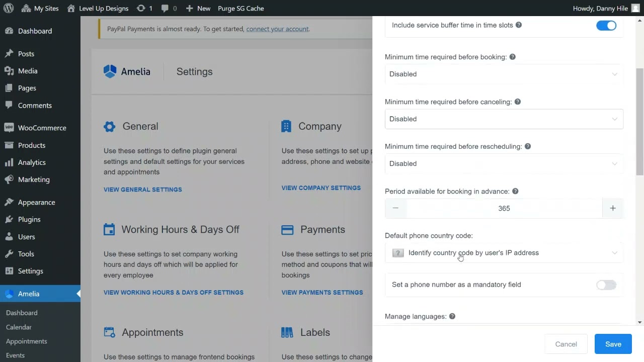
Task: Click the Working Hours calendar icon
Action: point(109,229)
